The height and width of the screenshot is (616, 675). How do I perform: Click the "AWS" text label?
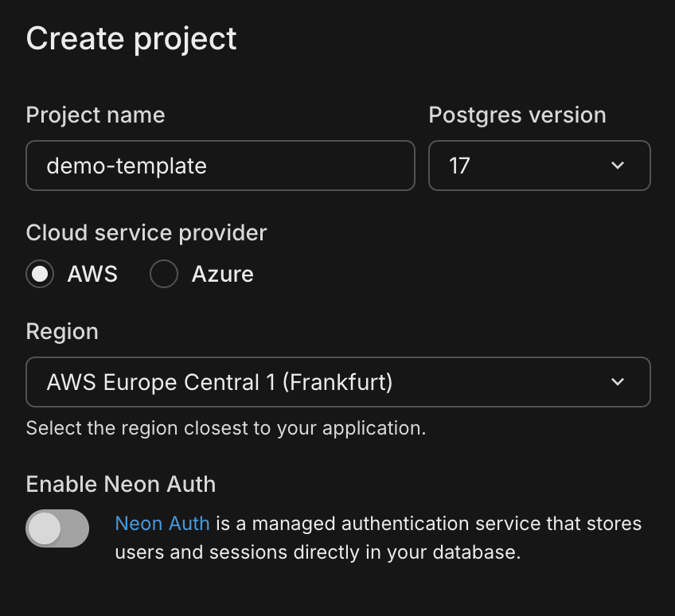tap(92, 275)
